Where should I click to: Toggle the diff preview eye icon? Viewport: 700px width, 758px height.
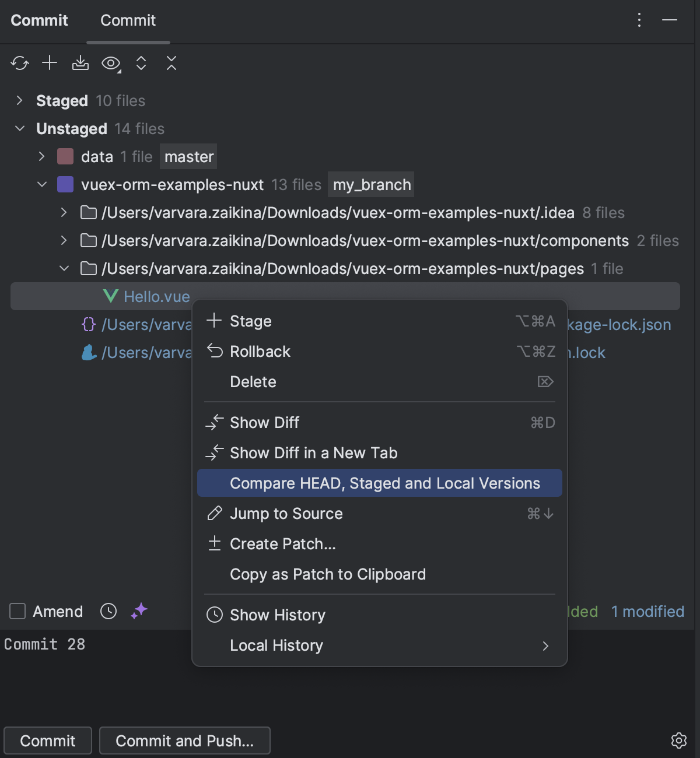[x=111, y=63]
